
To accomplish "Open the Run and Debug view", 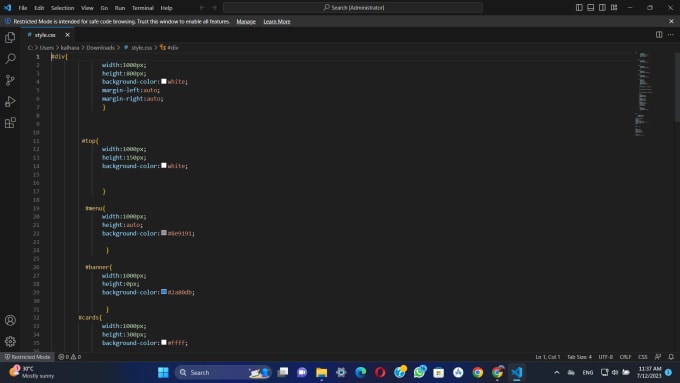I will tap(10, 101).
